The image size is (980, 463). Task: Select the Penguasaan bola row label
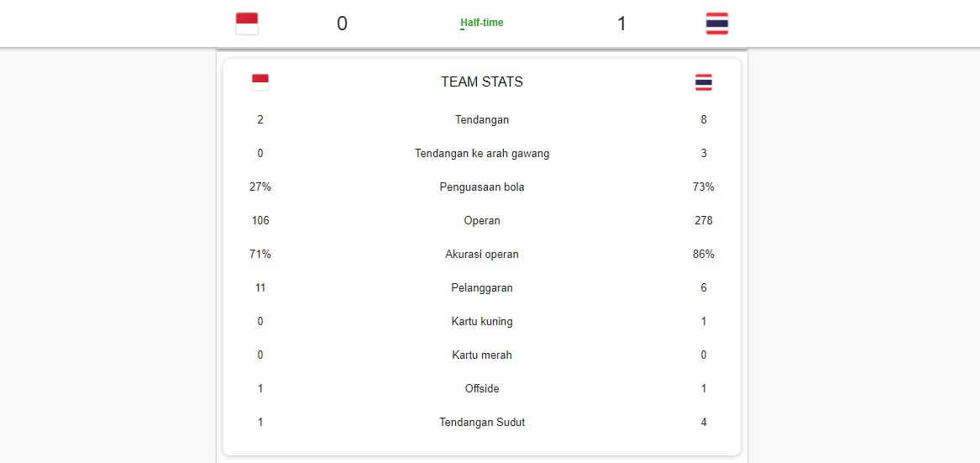point(482,187)
